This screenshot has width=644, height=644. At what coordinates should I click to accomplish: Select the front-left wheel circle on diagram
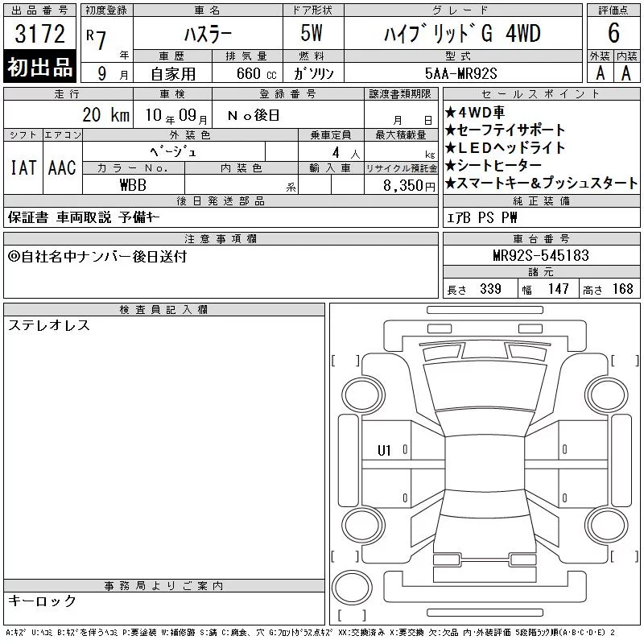(x=363, y=395)
